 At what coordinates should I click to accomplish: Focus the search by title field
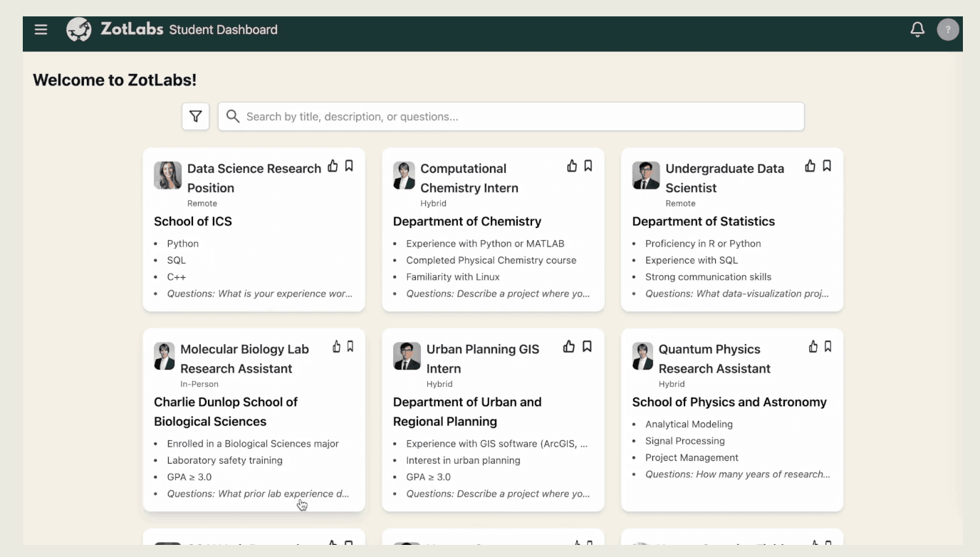(511, 116)
